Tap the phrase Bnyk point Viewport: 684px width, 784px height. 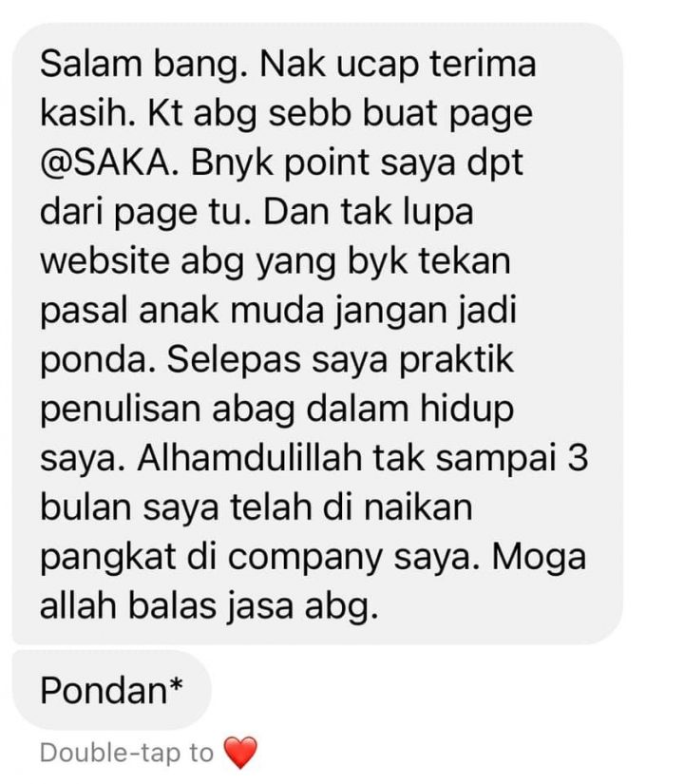[x=279, y=164]
